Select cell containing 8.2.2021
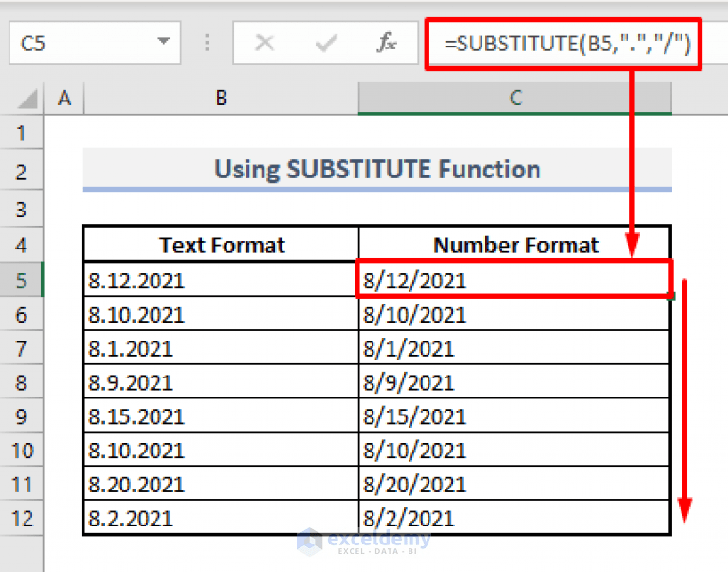 222,517
